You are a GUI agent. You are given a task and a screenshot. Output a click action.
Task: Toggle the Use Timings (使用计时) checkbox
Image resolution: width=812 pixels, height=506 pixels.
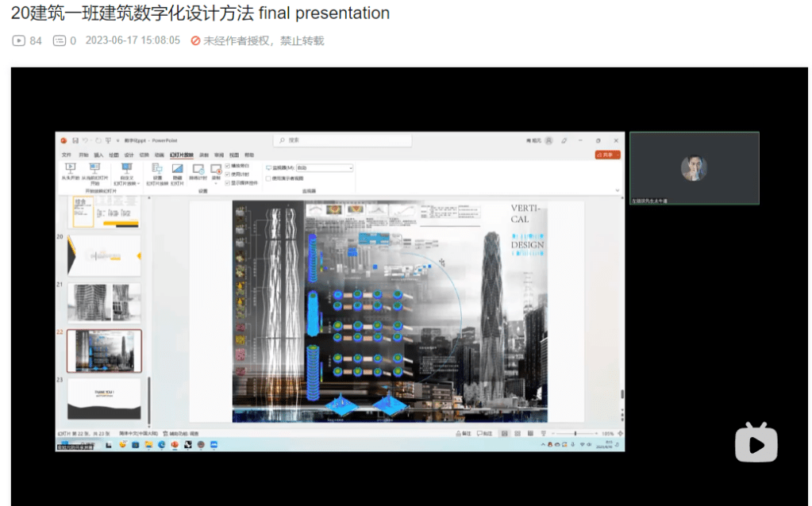228,174
